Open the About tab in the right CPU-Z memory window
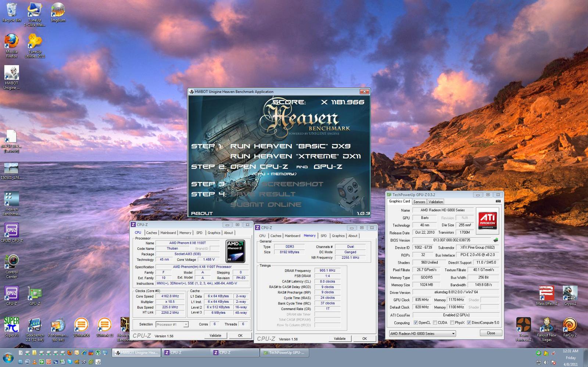 point(353,236)
